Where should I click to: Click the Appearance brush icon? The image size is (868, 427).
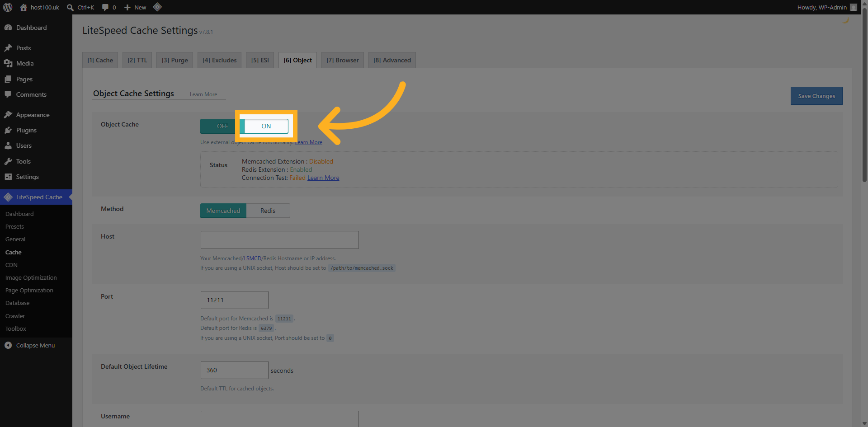point(8,115)
